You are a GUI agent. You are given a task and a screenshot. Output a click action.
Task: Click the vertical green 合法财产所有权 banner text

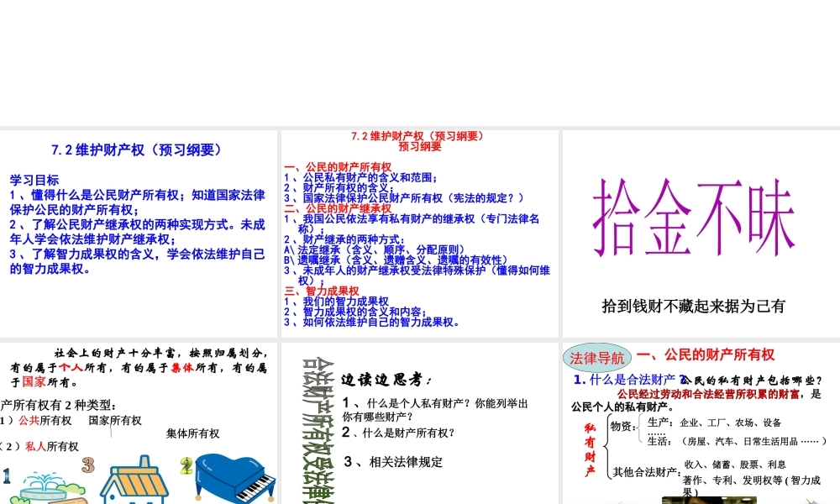click(318, 430)
